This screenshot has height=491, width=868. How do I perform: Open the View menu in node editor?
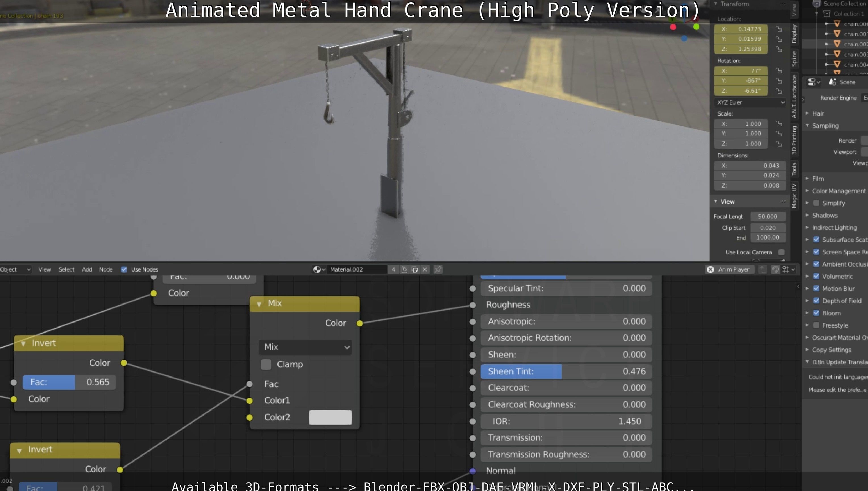pos(45,269)
